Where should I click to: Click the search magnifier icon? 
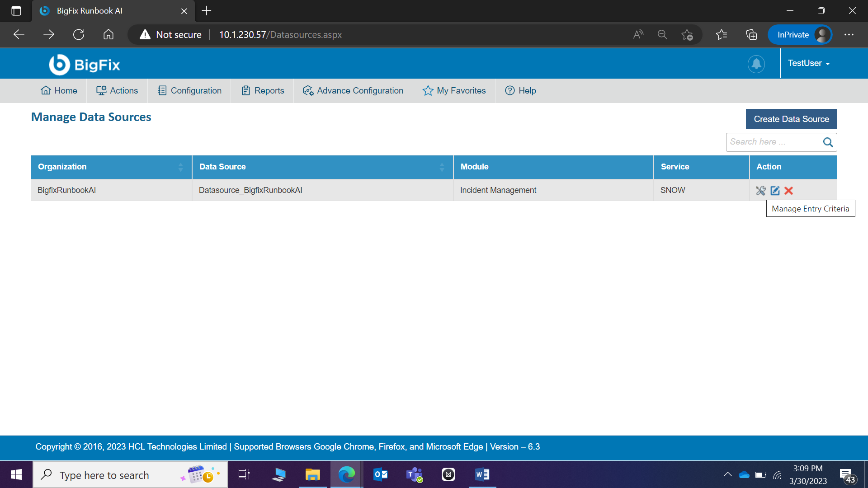tap(828, 142)
